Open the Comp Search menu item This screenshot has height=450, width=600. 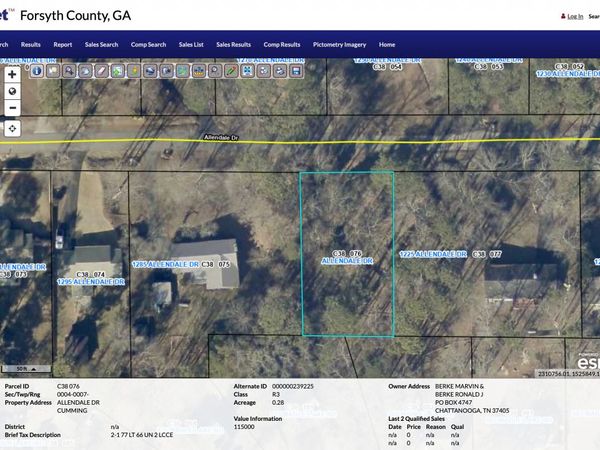point(148,44)
